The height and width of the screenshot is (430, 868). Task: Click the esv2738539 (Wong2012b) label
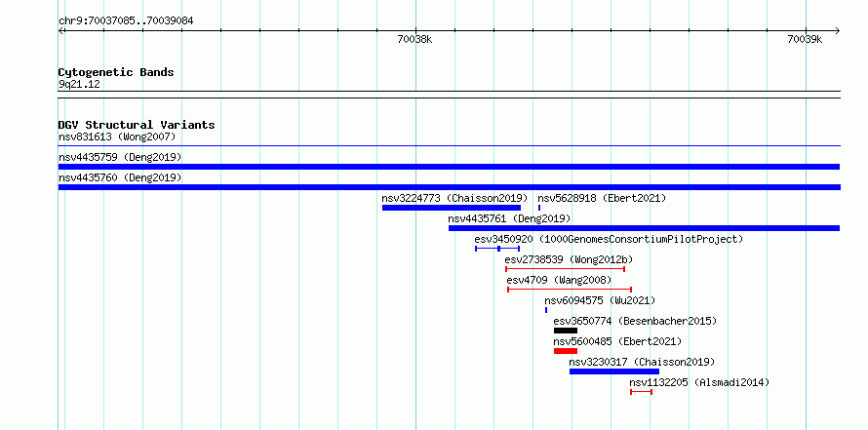pos(569,259)
